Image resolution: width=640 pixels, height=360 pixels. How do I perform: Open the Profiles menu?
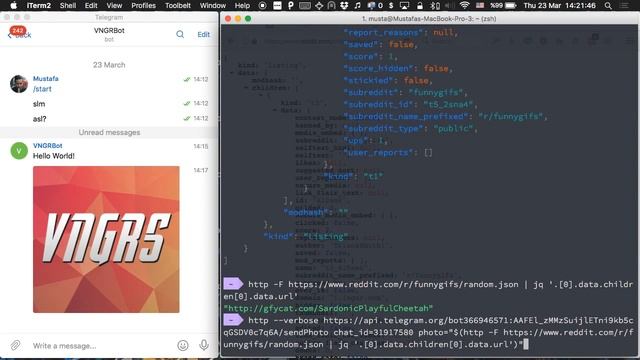pos(143,5)
